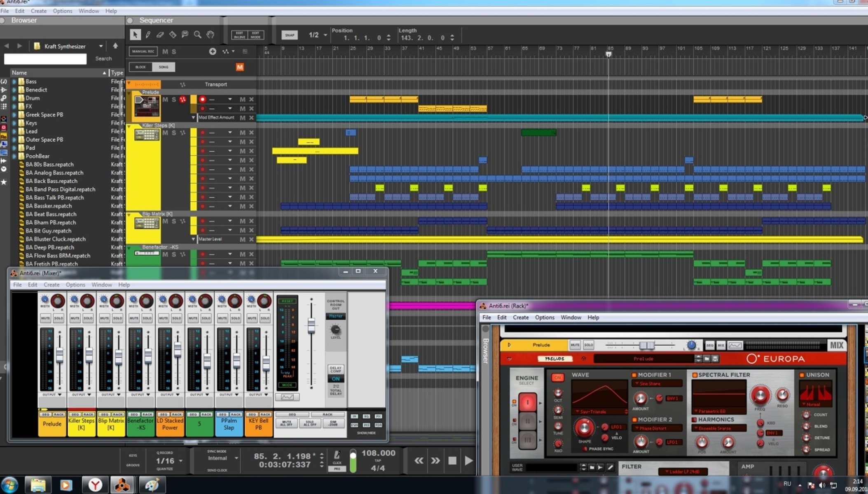Open Edit menu in Rack window

[502, 317]
